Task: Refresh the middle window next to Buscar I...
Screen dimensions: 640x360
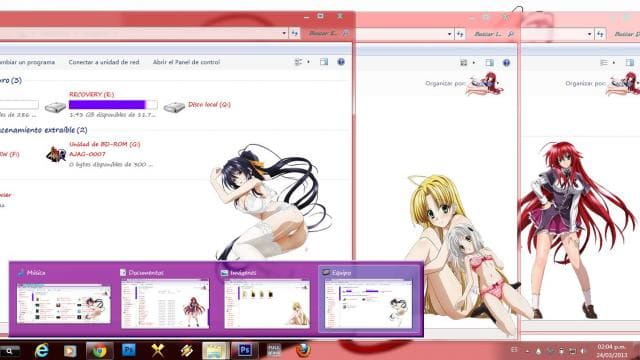Action: (x=460, y=34)
